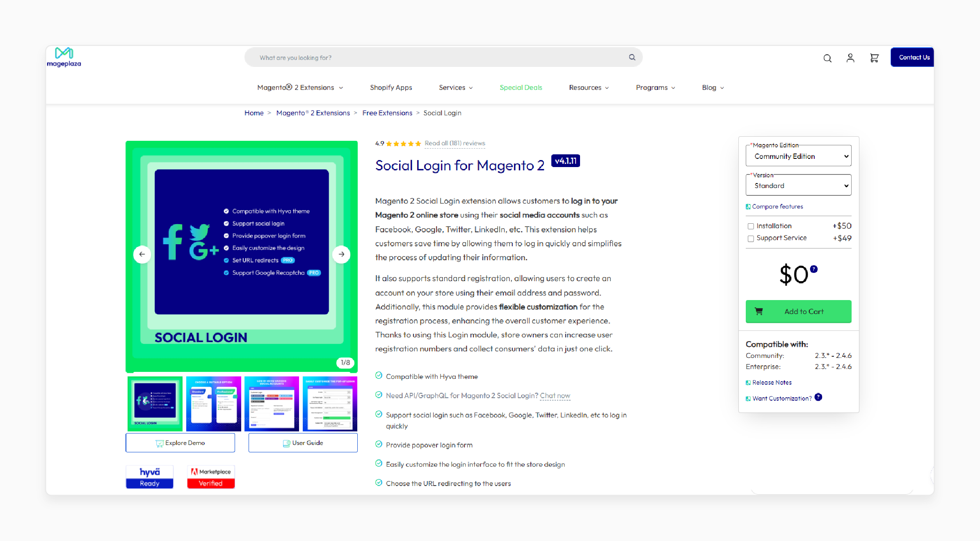The width and height of the screenshot is (980, 541).
Task: Click the Add to Cart button
Action: pyautogui.click(x=798, y=312)
